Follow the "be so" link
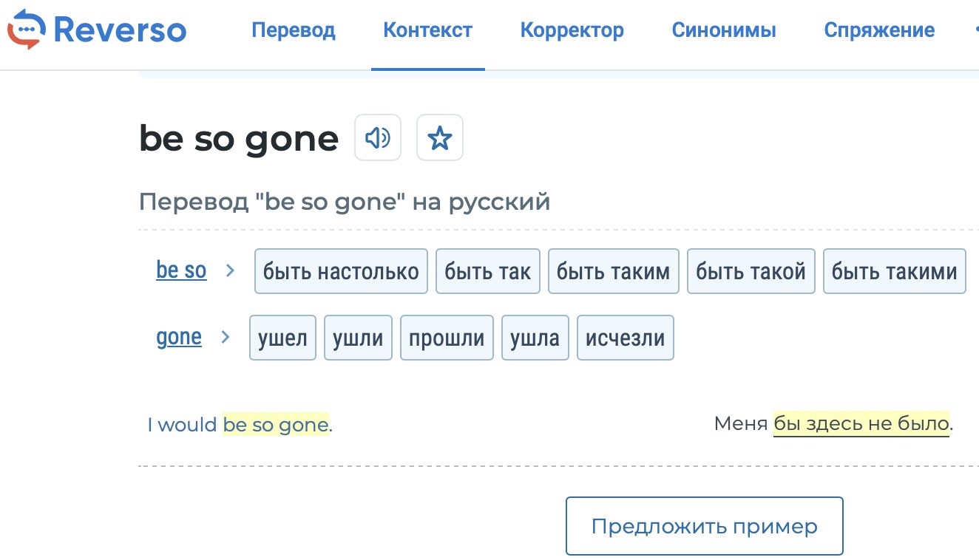Screen dimensions: 979x560 point(181,270)
